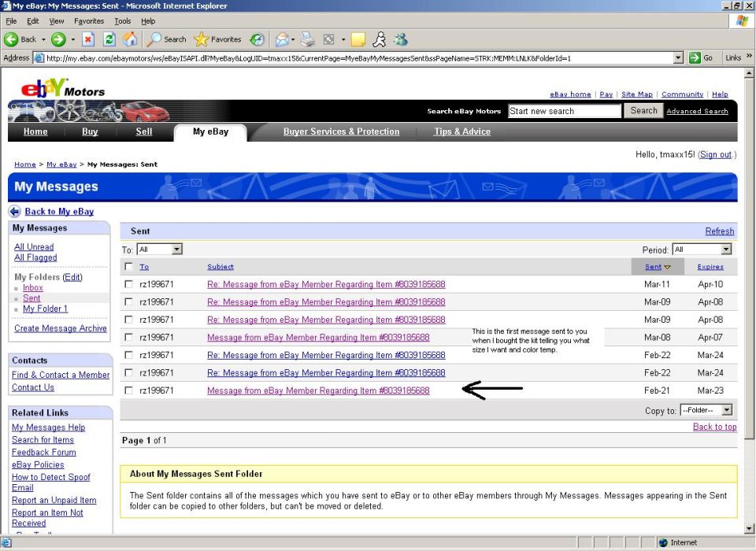Open the Tools menu
756x551 pixels.
(123, 21)
